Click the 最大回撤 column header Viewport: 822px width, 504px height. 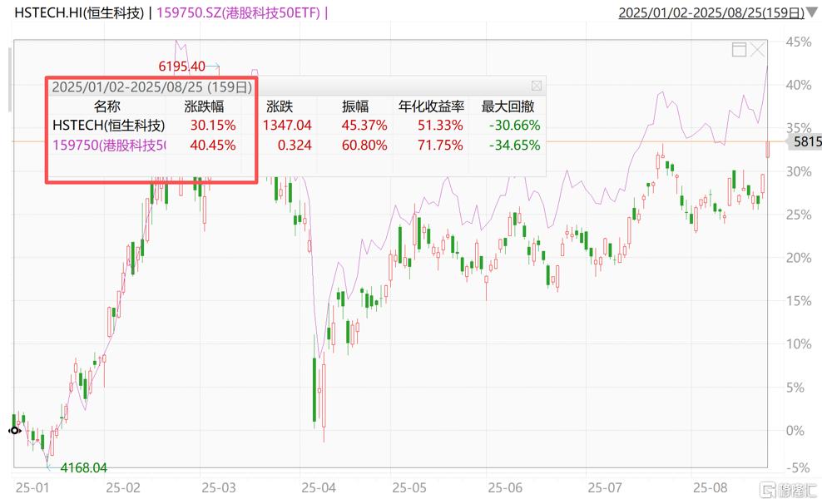click(508, 106)
